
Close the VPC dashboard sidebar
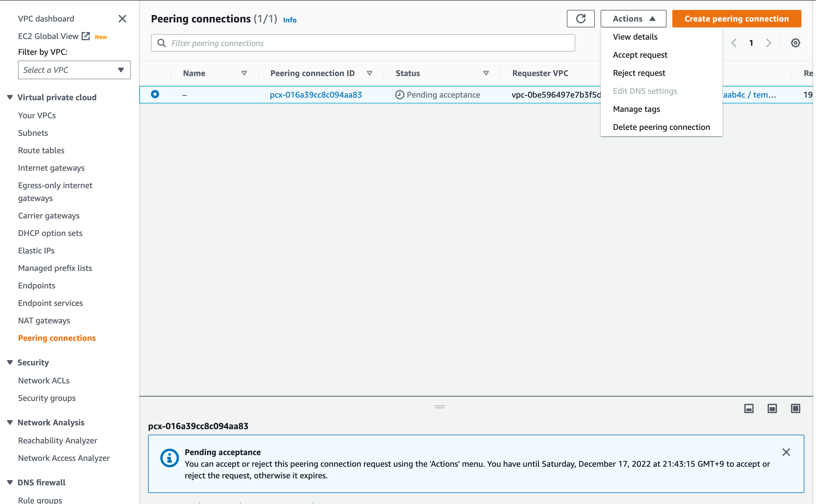click(122, 19)
